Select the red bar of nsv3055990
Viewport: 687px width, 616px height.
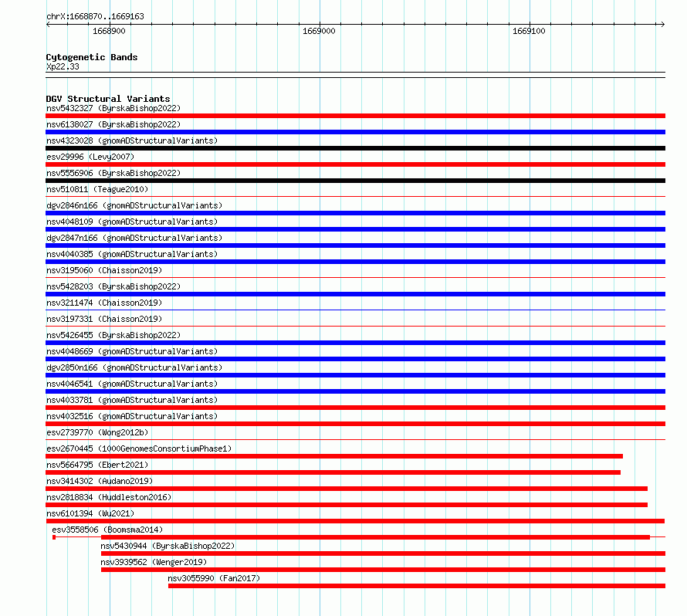click(417, 586)
